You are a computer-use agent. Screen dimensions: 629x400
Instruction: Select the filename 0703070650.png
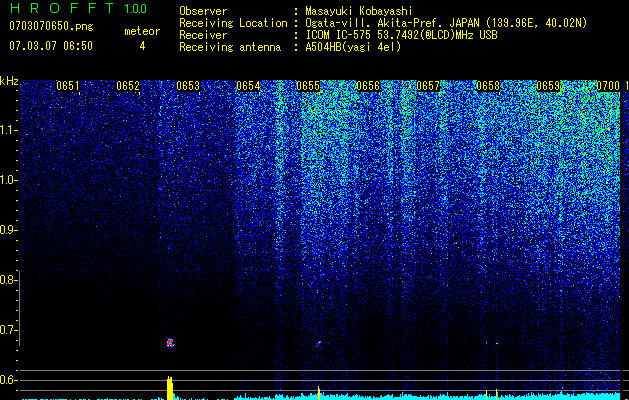51,26
